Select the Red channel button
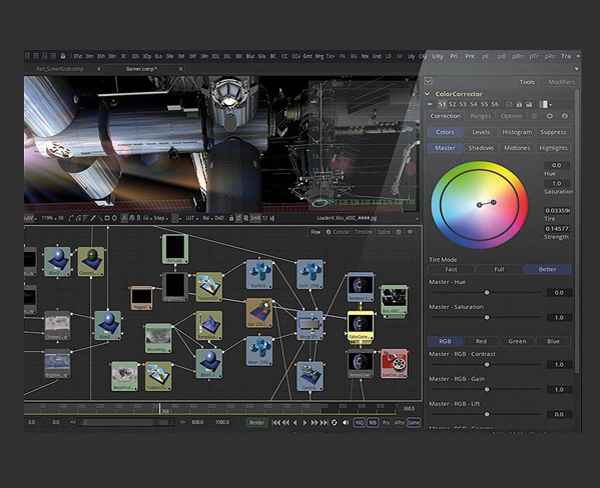 (x=481, y=341)
